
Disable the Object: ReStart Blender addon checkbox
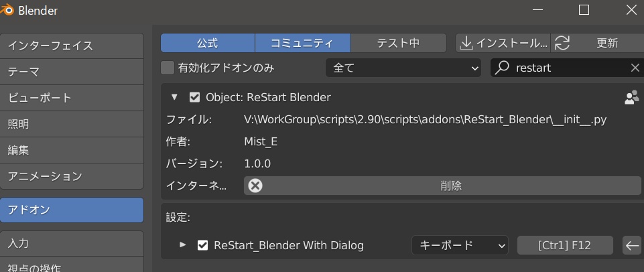click(194, 97)
